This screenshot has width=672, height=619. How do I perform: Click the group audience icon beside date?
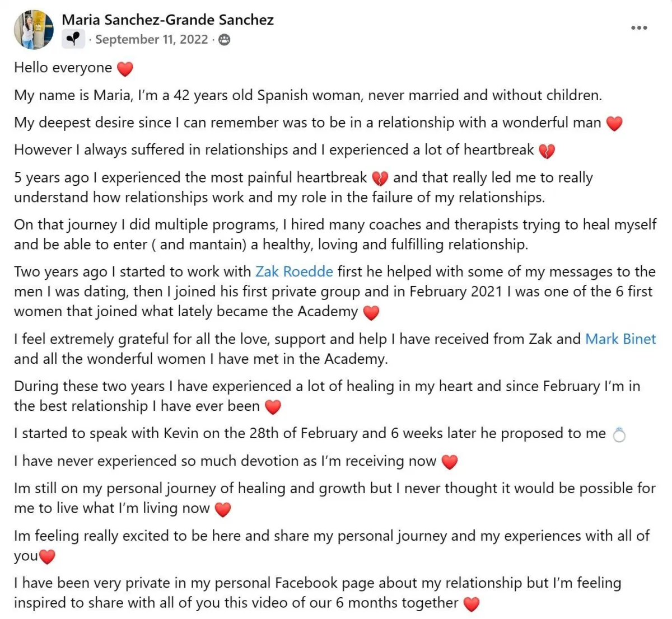point(224,40)
